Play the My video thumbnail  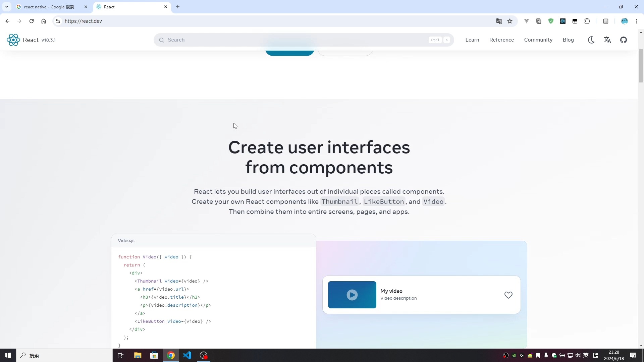(x=352, y=295)
